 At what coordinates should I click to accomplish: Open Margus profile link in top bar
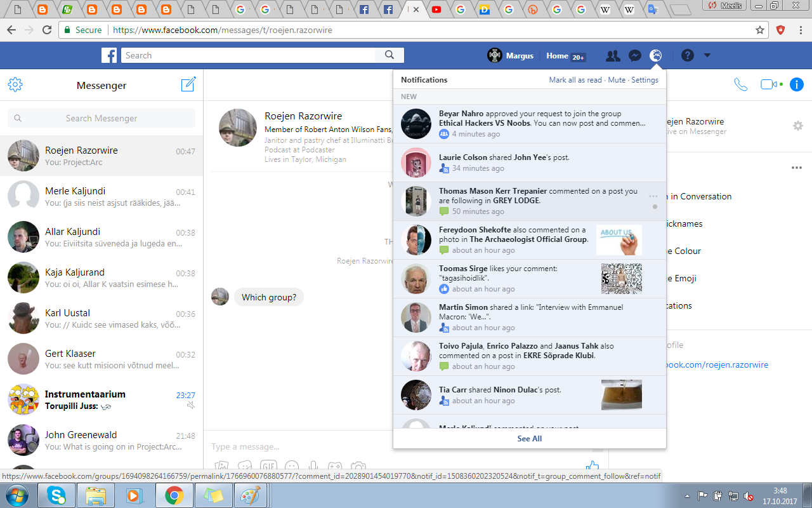click(511, 56)
